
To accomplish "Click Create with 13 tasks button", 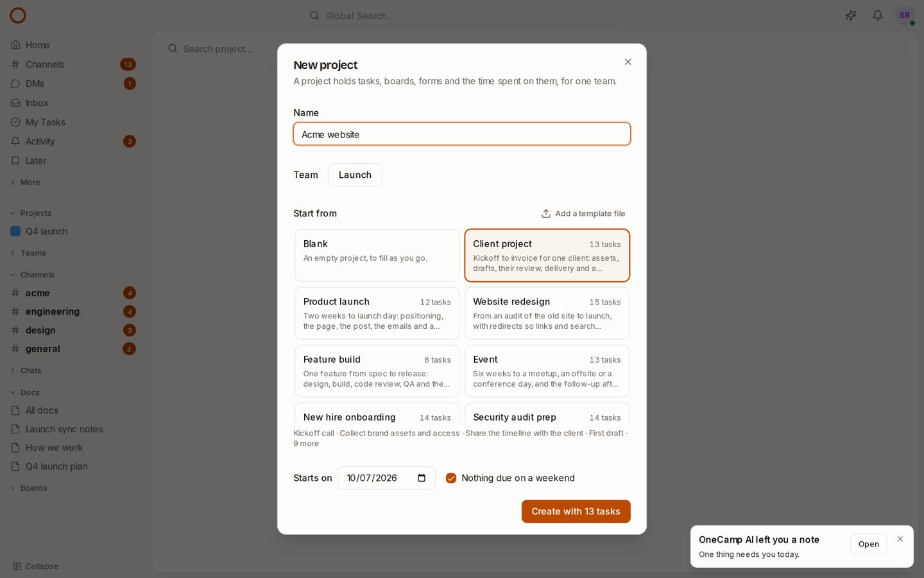I will (576, 511).
